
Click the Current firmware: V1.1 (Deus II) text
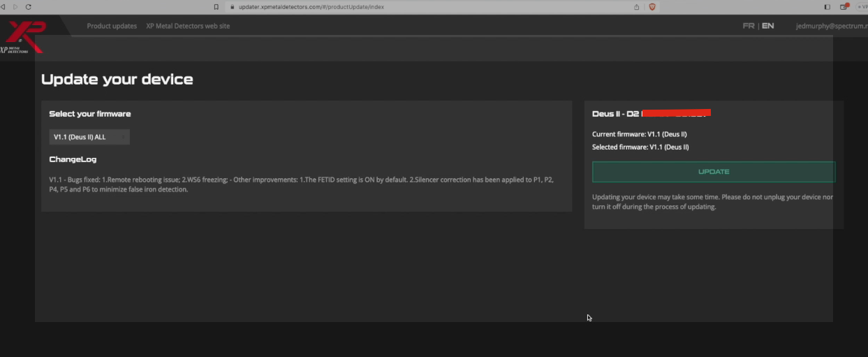click(x=640, y=134)
